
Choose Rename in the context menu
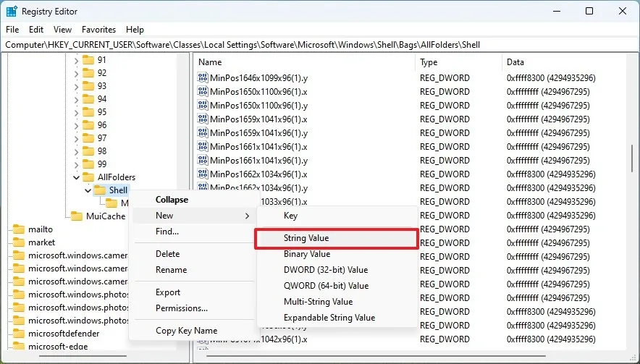point(195,270)
